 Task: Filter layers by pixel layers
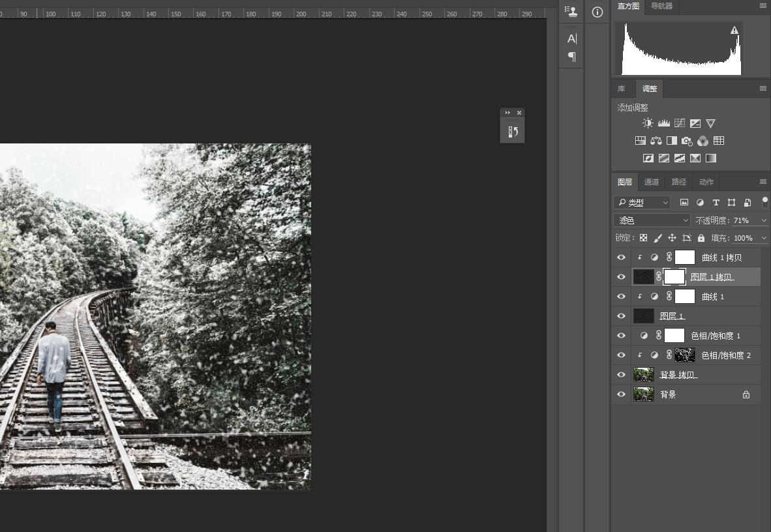(x=684, y=203)
